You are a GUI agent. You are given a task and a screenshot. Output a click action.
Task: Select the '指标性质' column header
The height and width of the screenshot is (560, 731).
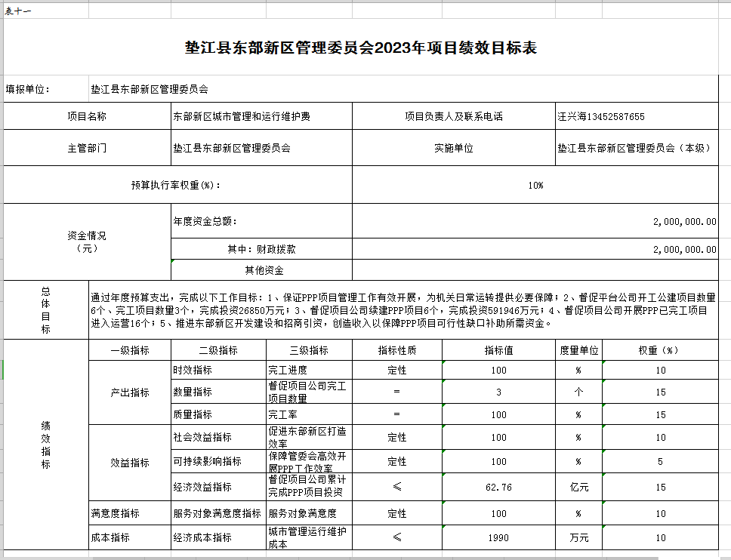(397, 350)
